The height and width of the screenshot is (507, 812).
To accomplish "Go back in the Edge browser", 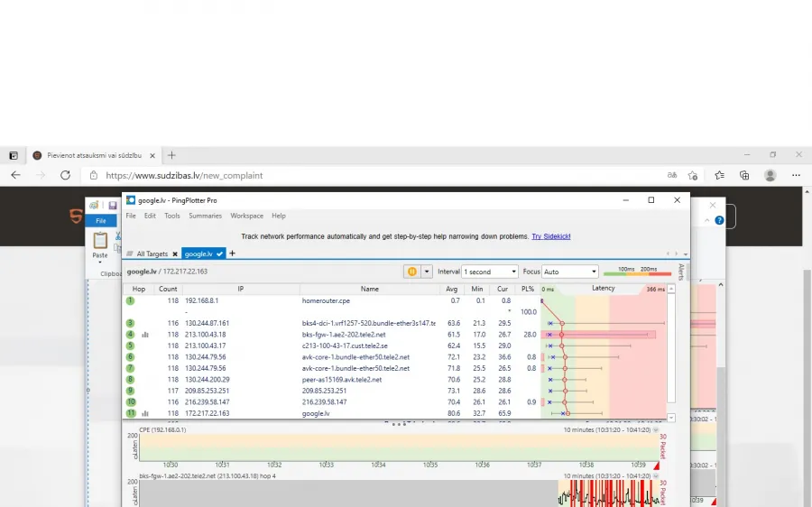I will click(15, 175).
